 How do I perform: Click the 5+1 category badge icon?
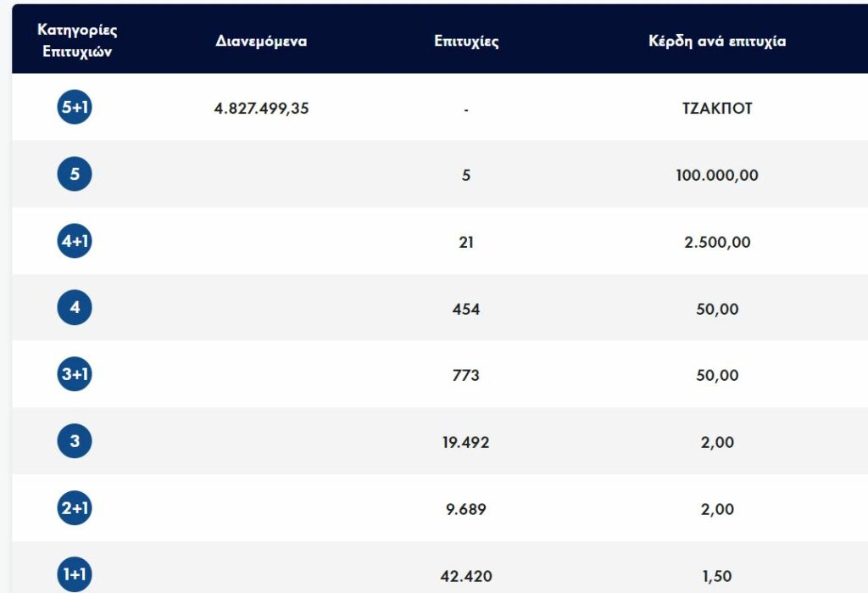pyautogui.click(x=75, y=108)
